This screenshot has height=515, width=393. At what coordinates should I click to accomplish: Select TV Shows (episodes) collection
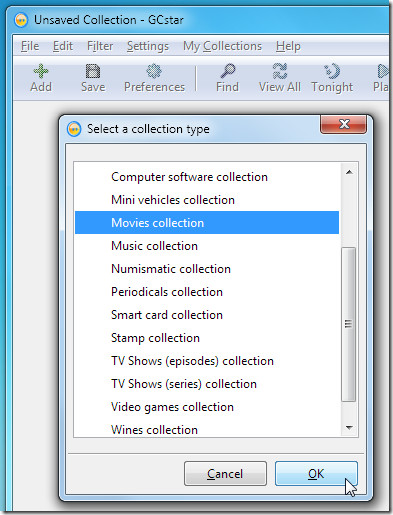coord(207,361)
